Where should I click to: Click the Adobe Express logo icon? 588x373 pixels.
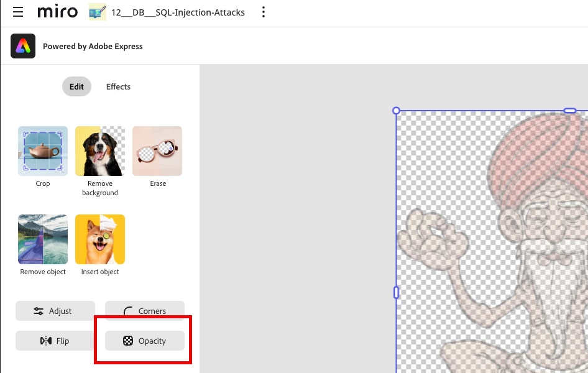(x=23, y=46)
